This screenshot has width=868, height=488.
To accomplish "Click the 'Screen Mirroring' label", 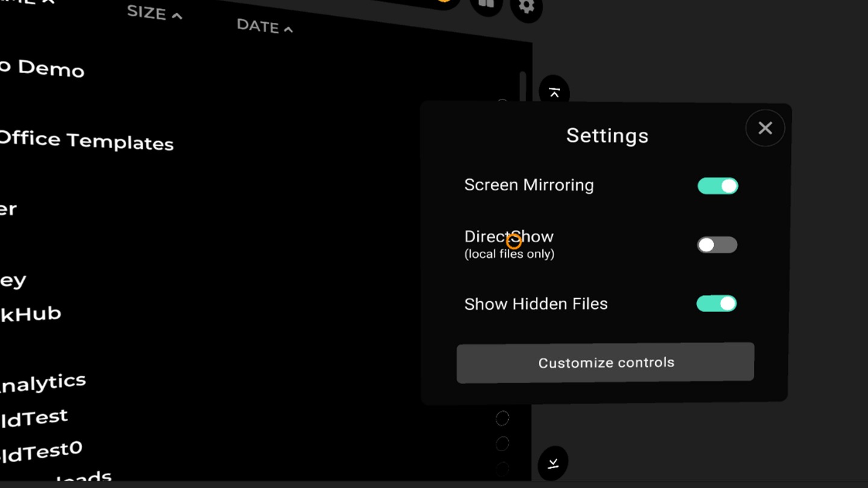I will coord(529,185).
